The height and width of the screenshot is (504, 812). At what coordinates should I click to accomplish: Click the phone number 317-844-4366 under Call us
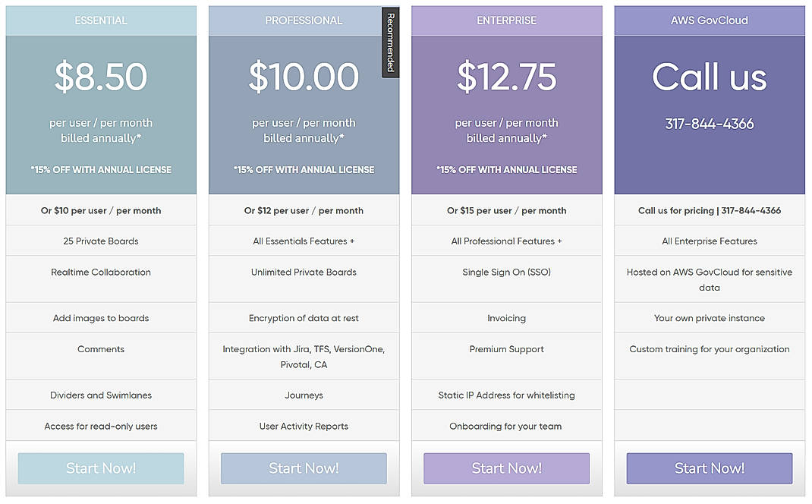[709, 123]
